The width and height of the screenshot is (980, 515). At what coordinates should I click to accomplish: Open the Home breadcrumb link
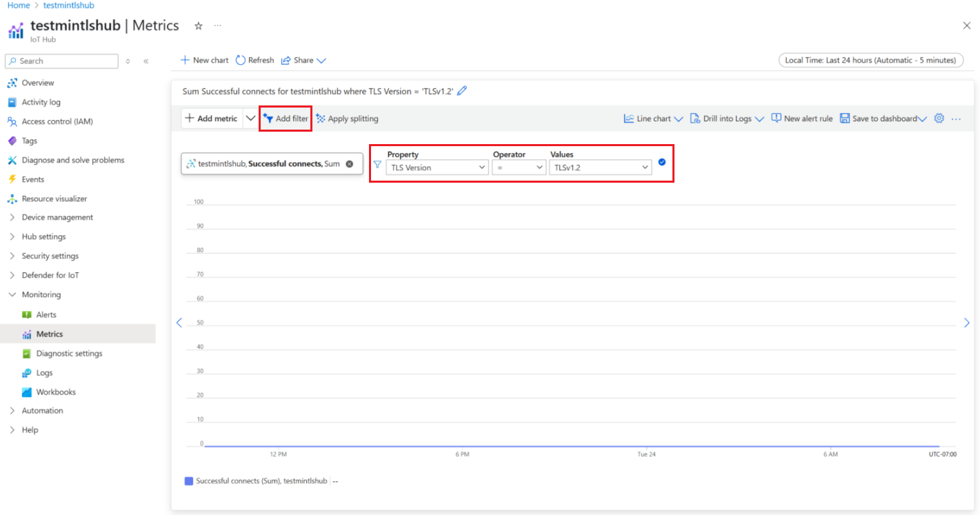(x=18, y=5)
